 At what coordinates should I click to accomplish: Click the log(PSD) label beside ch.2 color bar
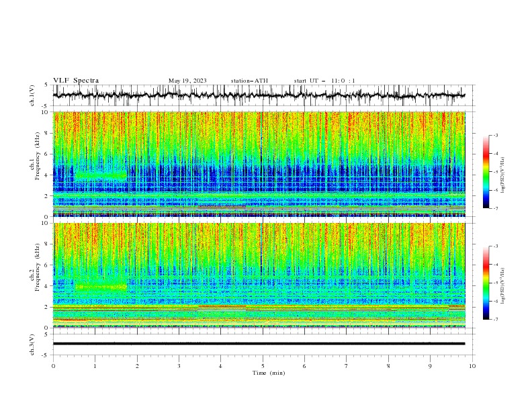click(502, 286)
